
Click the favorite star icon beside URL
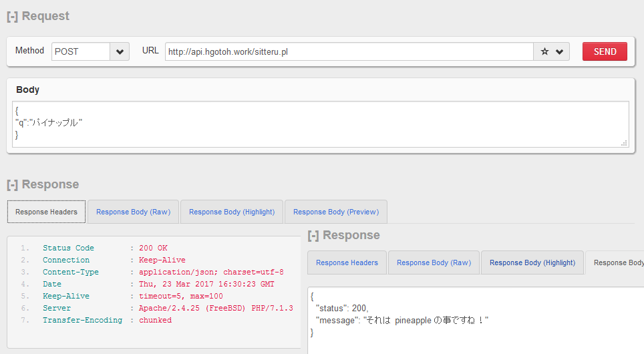(544, 51)
